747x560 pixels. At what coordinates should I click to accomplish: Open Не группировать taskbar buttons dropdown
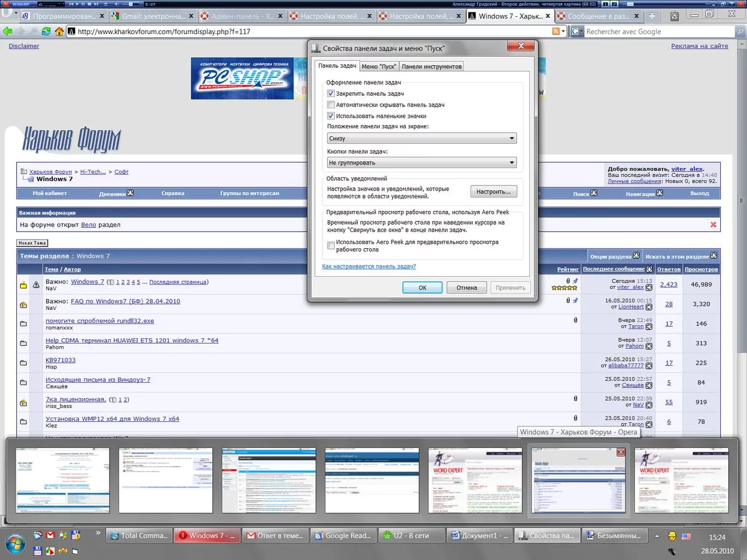coord(422,162)
